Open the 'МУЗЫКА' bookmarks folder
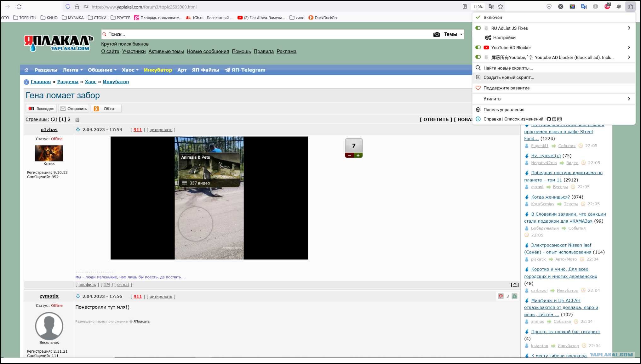This screenshot has height=364, width=641. (73, 18)
